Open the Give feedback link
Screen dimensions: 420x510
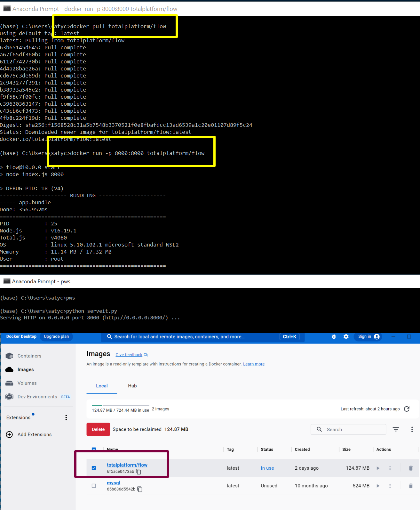129,355
